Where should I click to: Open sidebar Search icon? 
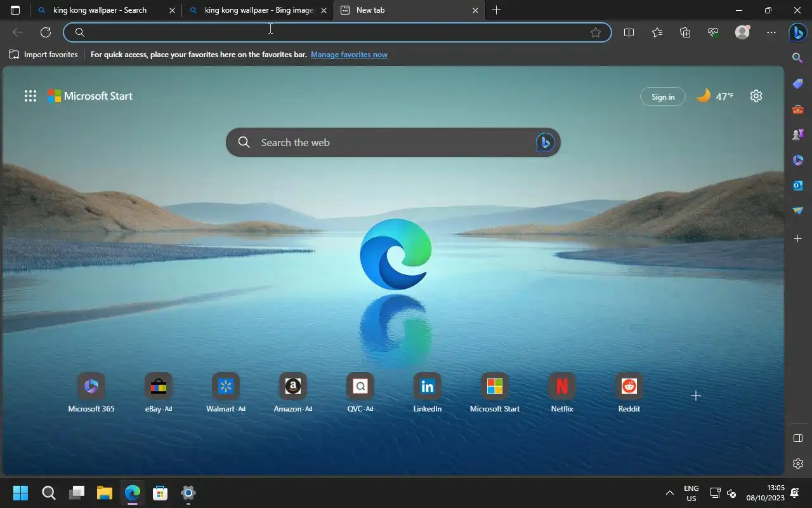pyautogui.click(x=798, y=58)
